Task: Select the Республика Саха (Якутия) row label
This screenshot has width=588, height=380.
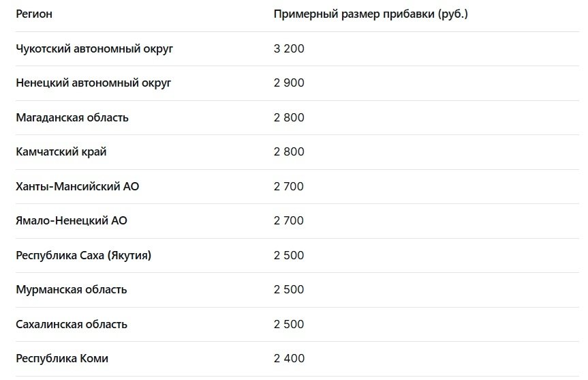Action: [x=84, y=255]
